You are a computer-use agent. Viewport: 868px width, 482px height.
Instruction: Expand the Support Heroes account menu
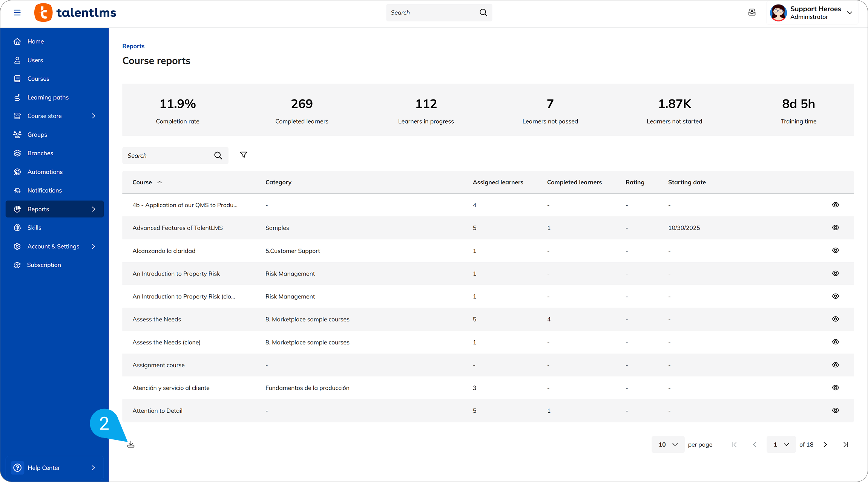(850, 12)
